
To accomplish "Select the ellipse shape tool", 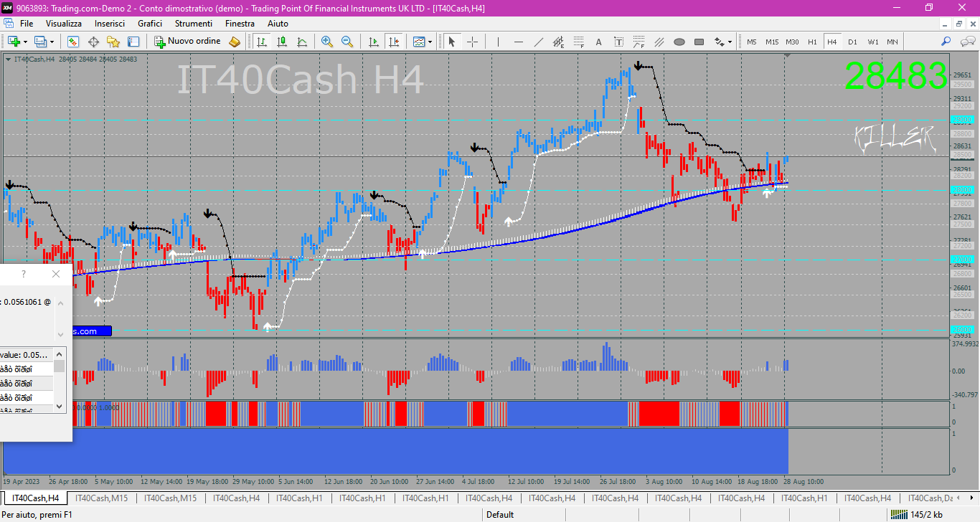I will [679, 42].
